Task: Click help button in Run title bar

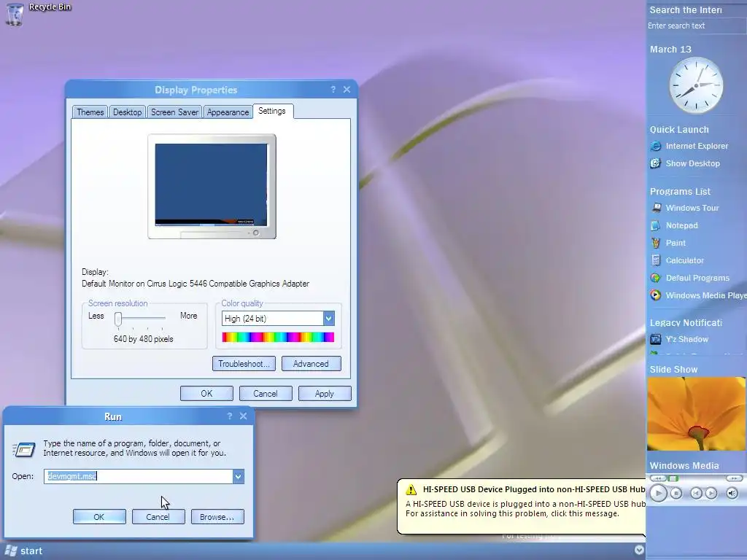Action: [x=230, y=416]
